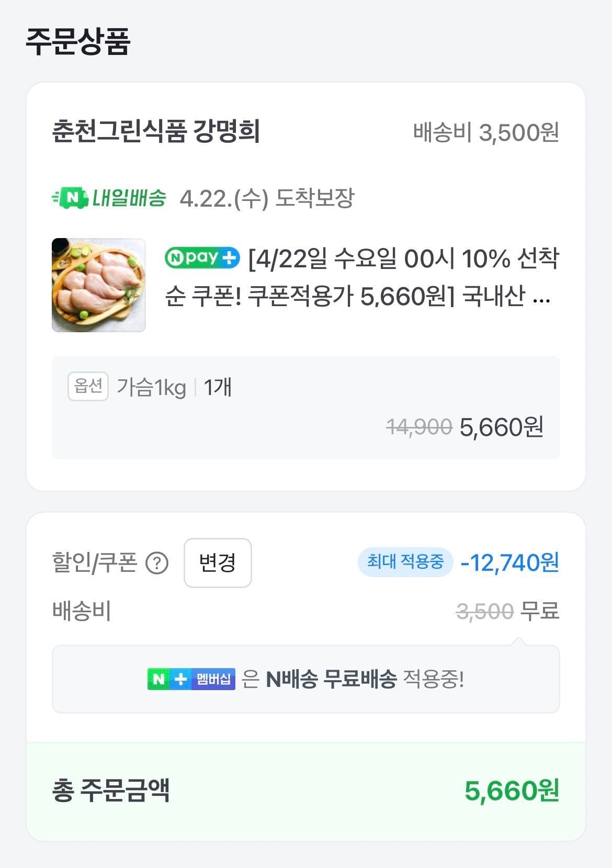This screenshot has height=868, width=612.
Task: Click the 무료 shipping fee text
Action: pos(540,611)
